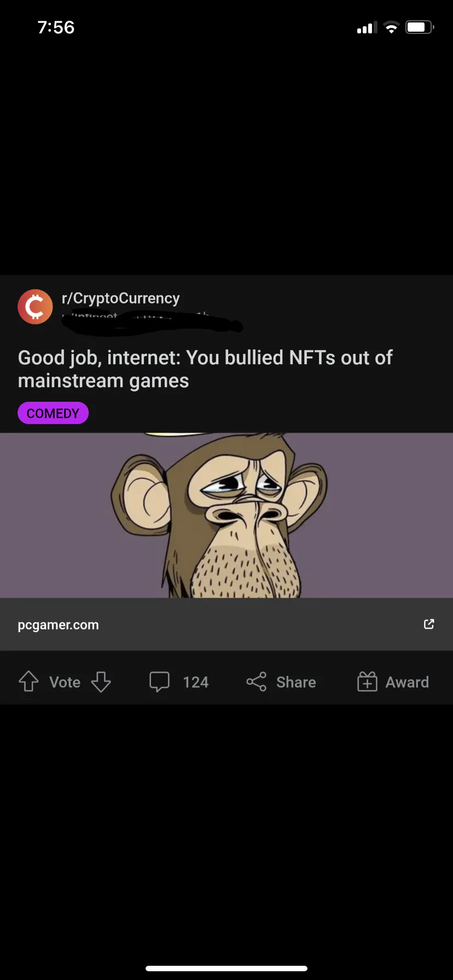Open the pcgamer.com link bar
Viewport: 453px width, 980px height.
pos(226,624)
